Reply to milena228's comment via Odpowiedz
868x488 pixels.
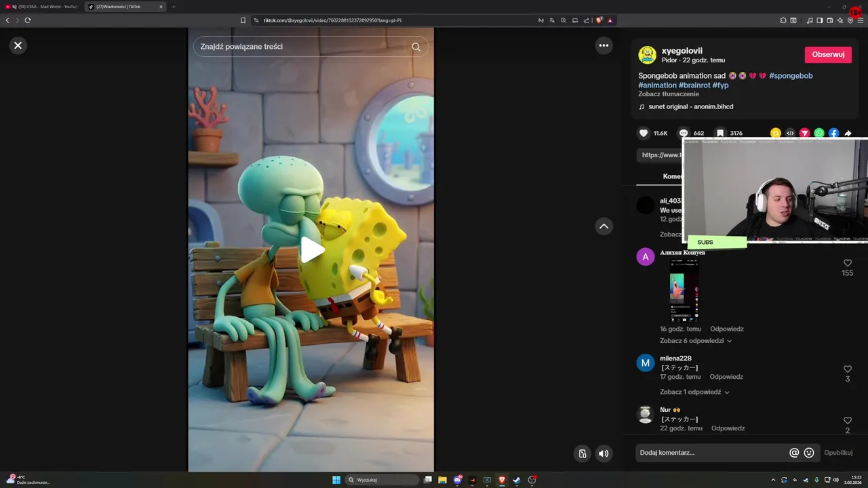click(x=726, y=377)
